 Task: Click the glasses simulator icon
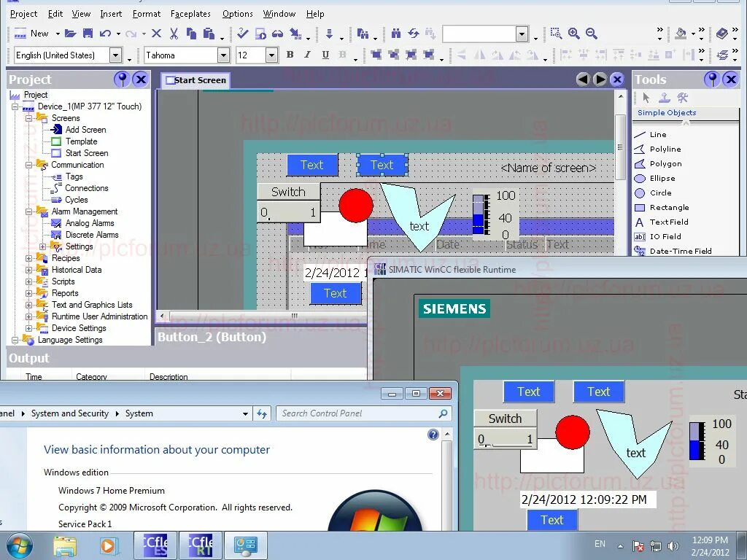277,34
